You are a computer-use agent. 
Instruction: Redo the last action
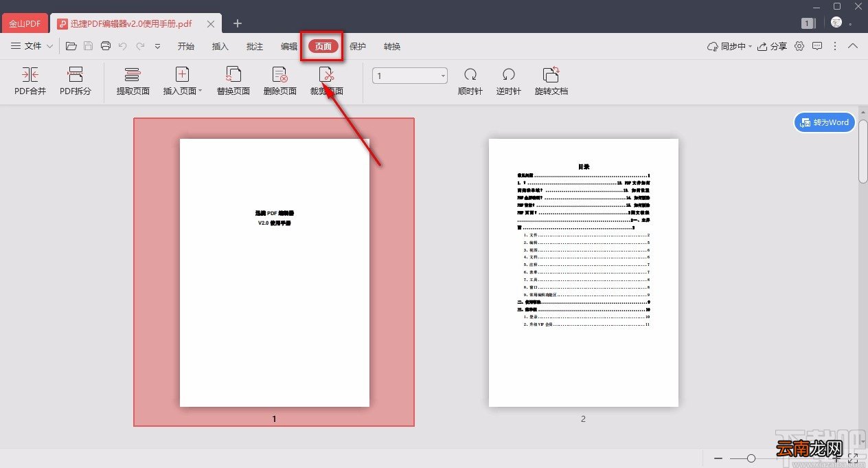pyautogui.click(x=140, y=46)
